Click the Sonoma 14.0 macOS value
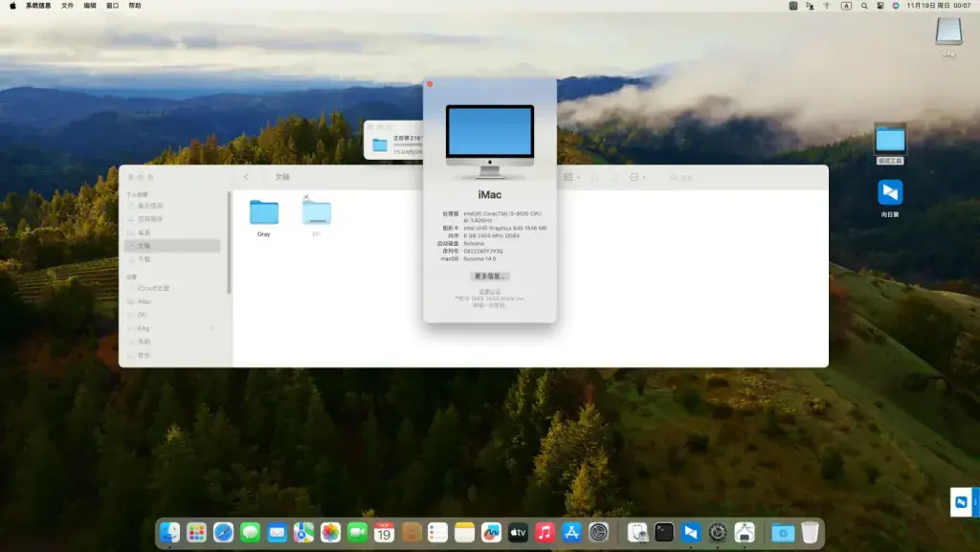Image resolution: width=980 pixels, height=552 pixels. [x=479, y=258]
